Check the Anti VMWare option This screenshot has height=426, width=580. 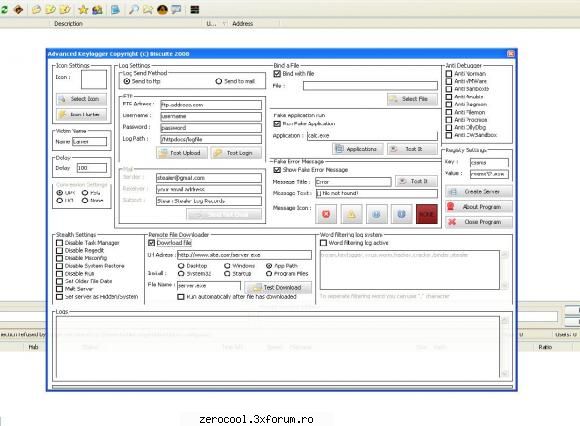(x=449, y=81)
